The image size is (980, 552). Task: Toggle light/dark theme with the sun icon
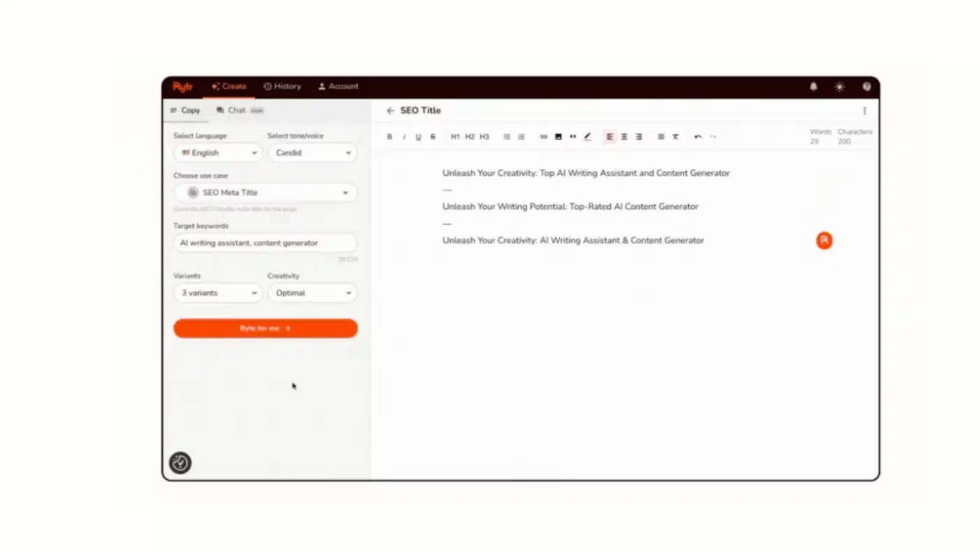coord(839,87)
